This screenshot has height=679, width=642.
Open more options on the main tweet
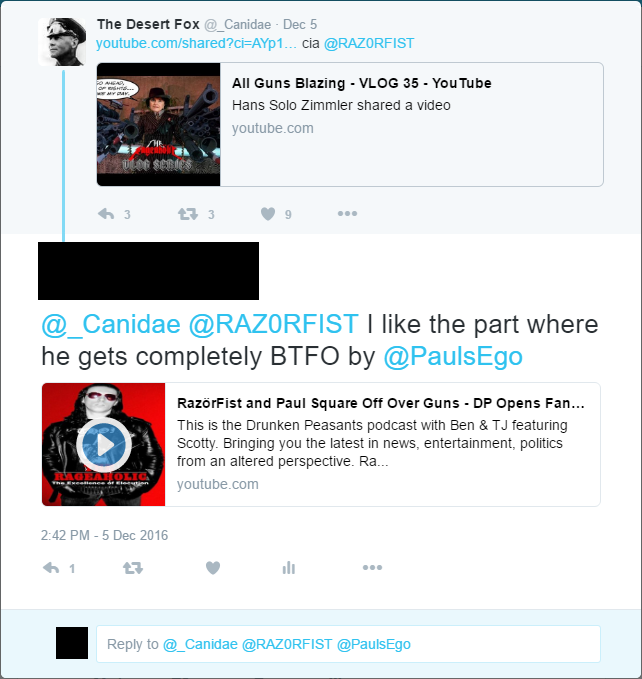click(x=372, y=567)
